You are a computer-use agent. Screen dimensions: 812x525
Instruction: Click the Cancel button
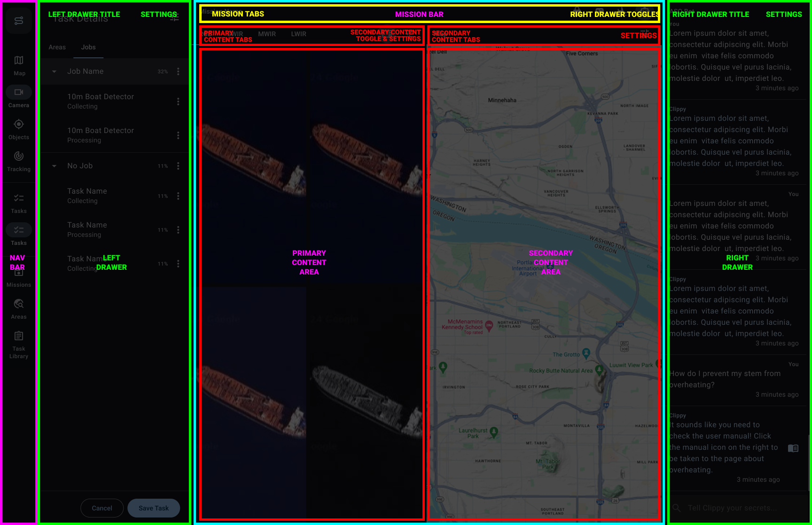coord(102,508)
